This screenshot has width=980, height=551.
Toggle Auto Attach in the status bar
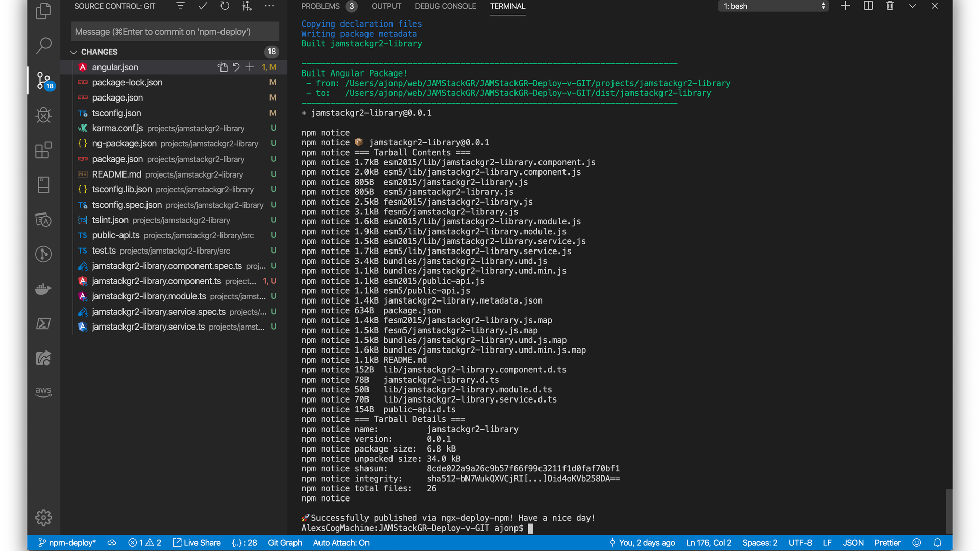[x=341, y=543]
